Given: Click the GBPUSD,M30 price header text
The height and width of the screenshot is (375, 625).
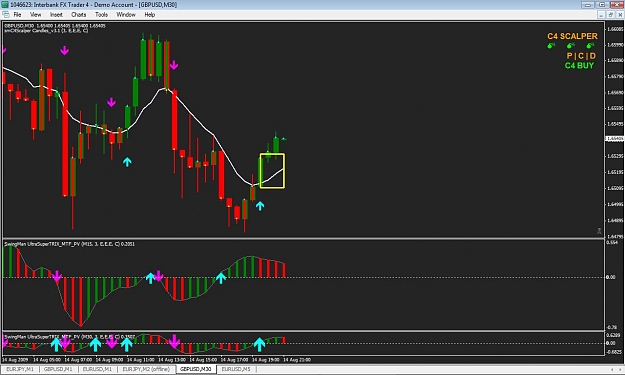Looking at the screenshot, I should point(55,26).
